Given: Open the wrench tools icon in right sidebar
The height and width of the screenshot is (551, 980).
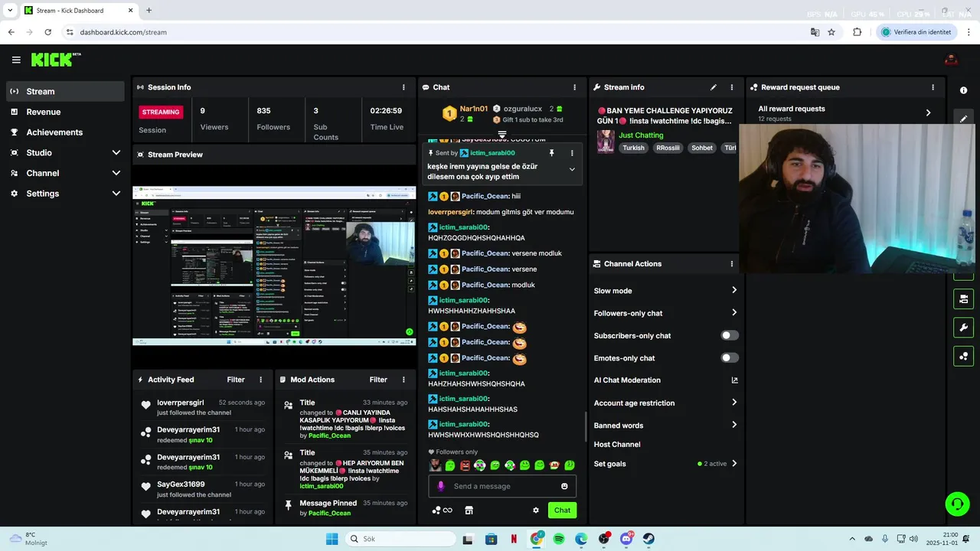Looking at the screenshot, I should coord(963,328).
